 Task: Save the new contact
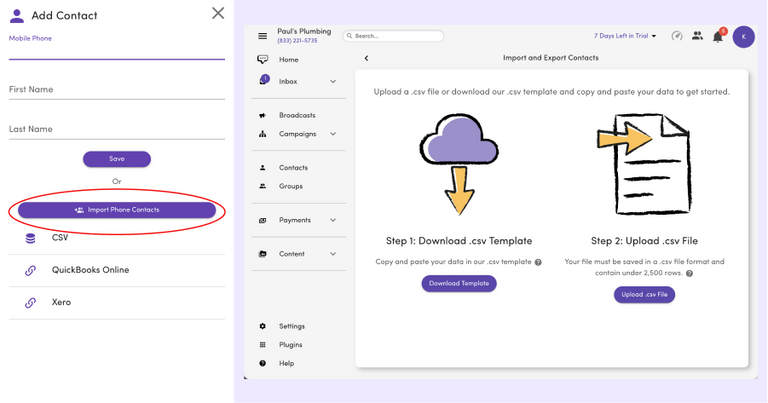(x=117, y=159)
